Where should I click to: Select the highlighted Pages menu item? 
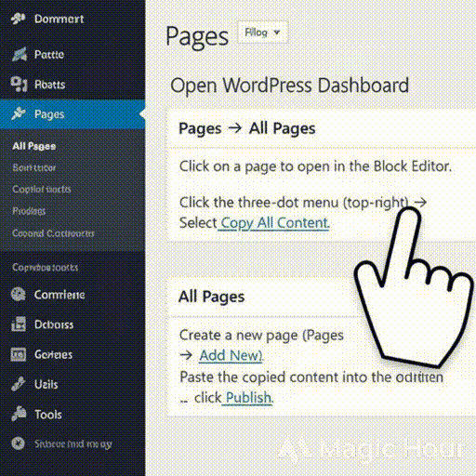(73, 114)
